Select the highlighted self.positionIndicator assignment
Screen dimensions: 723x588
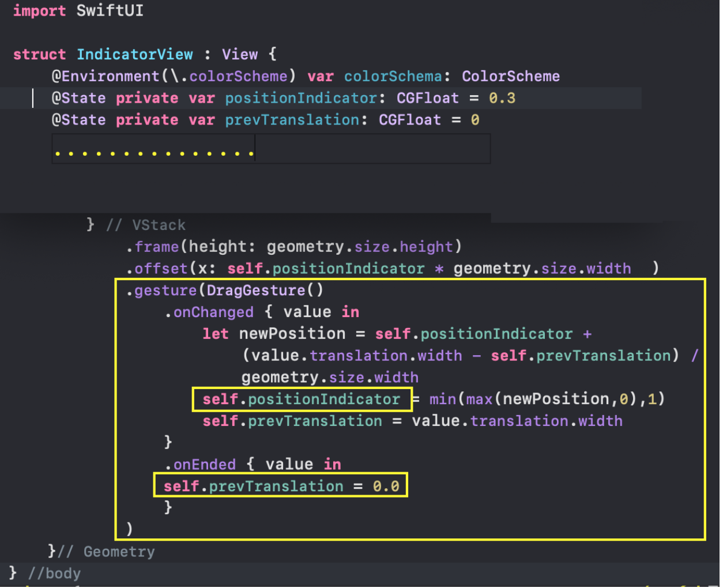tap(302, 398)
